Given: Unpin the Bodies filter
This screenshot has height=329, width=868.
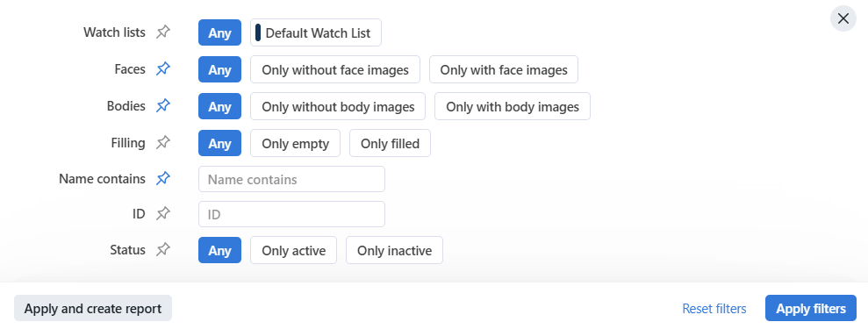Looking at the screenshot, I should point(162,105).
